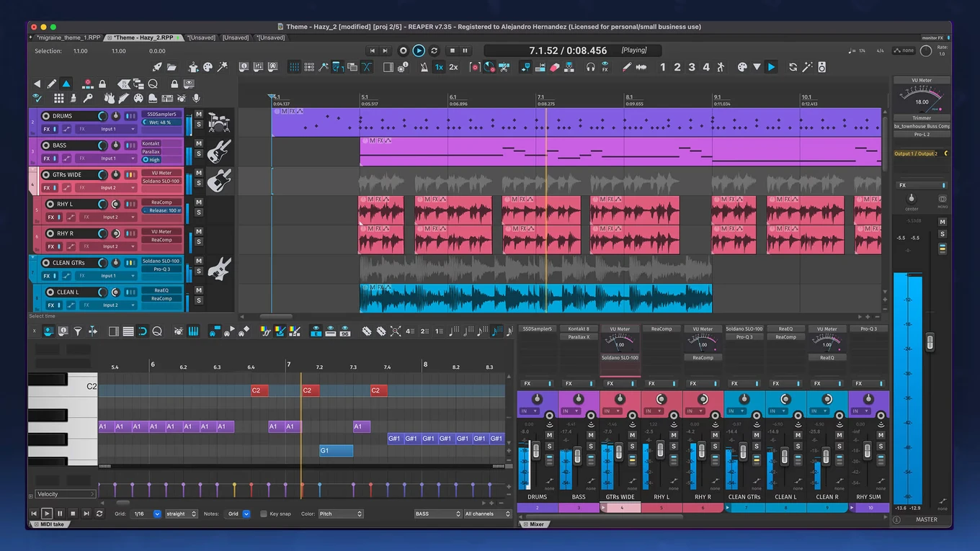Open the DRUMS track Input 1 dropdown
Image resolution: width=980 pixels, height=551 pixels.
tap(107, 129)
